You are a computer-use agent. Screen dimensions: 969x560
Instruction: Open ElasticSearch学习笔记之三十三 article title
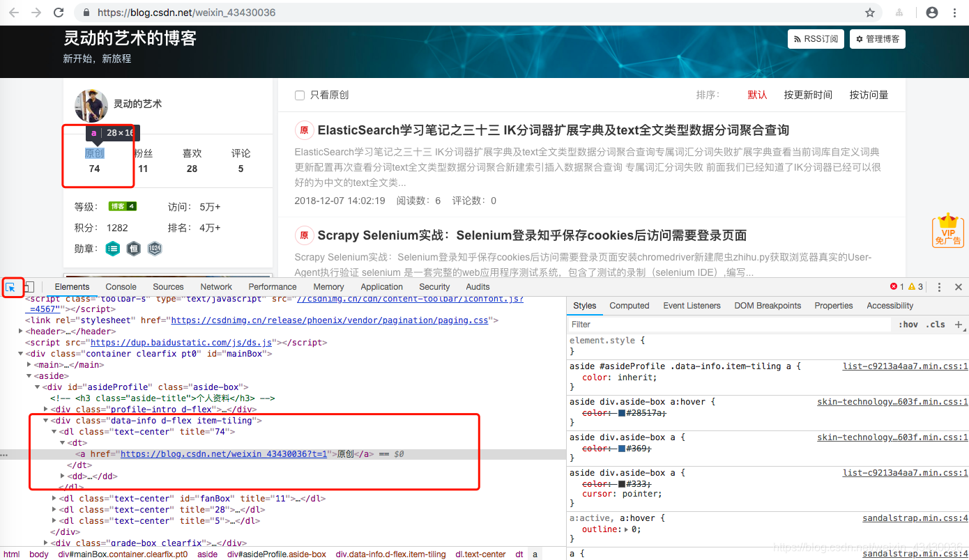(x=554, y=130)
